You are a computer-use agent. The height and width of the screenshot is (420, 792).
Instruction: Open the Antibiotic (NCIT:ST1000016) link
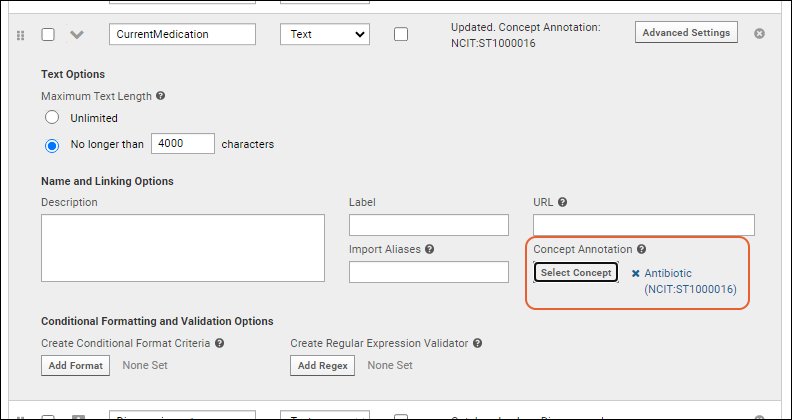pyautogui.click(x=690, y=281)
